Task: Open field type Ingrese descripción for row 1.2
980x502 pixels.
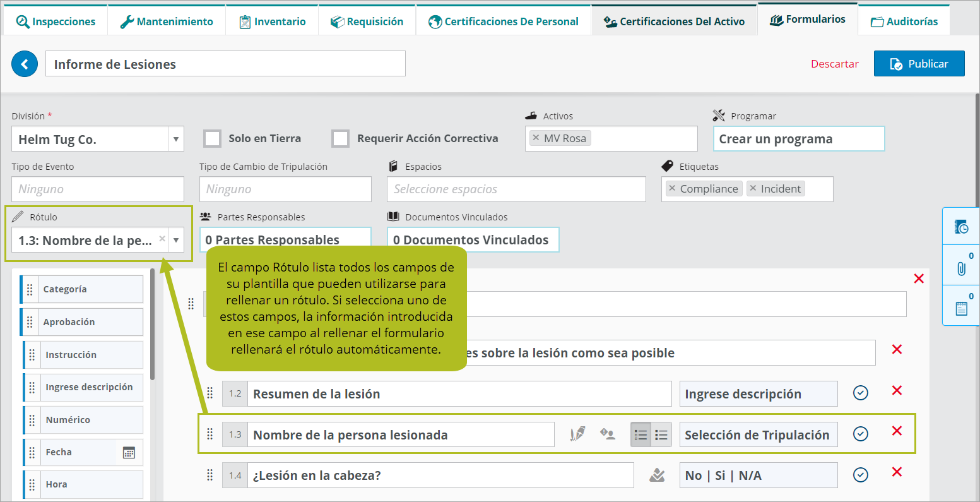Action: coord(759,394)
